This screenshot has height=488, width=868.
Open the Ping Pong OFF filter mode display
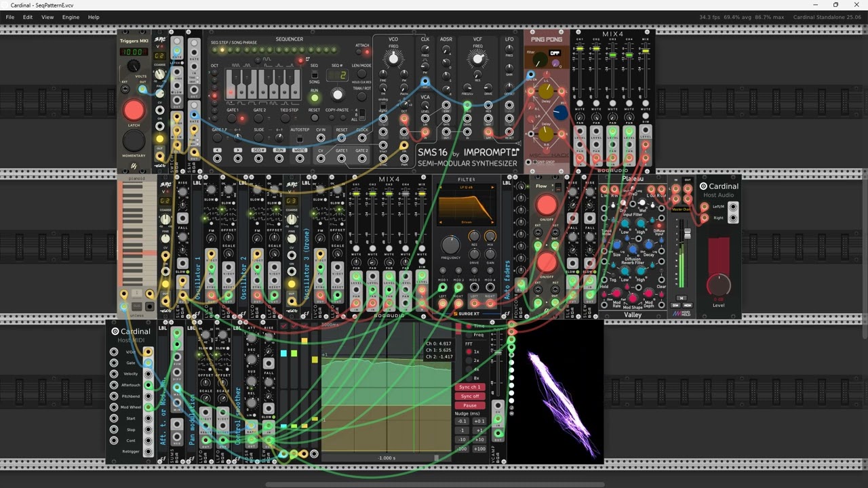[555, 53]
